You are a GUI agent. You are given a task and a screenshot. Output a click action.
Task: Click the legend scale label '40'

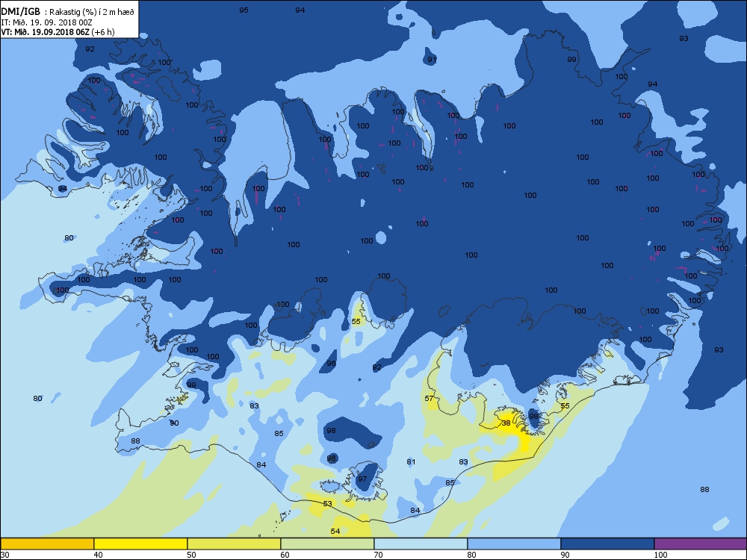click(98, 555)
